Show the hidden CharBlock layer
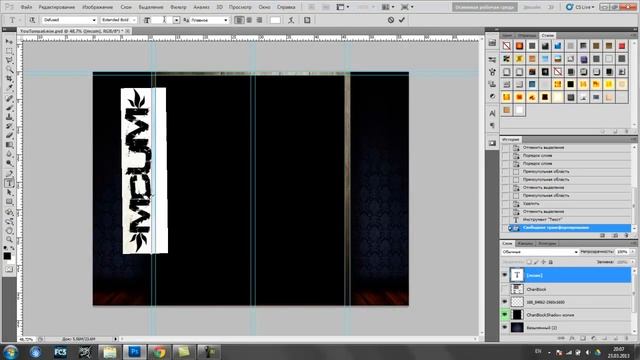640x360 pixels. tap(505, 289)
